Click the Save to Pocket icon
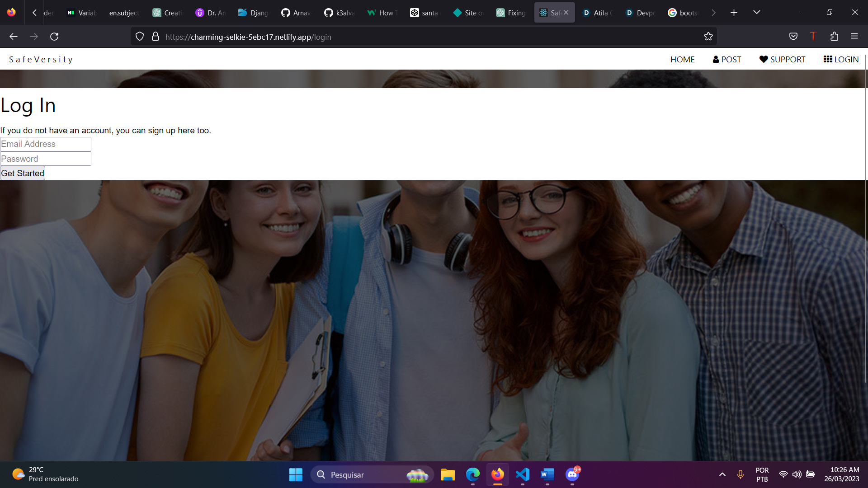This screenshot has width=868, height=488. coord(793,37)
